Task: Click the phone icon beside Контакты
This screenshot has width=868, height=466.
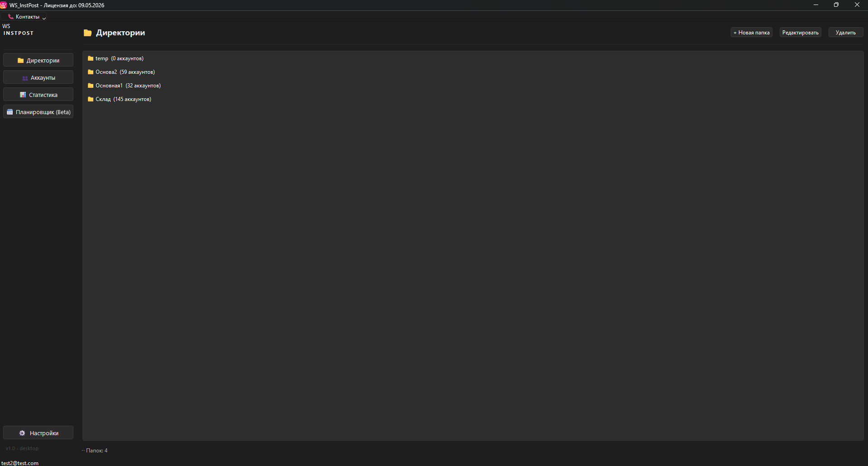Action: click(x=10, y=16)
